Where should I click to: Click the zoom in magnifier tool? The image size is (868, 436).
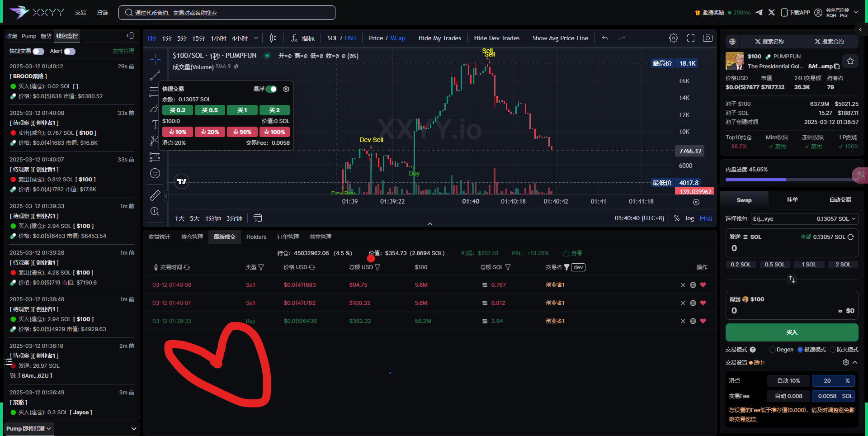pos(155,211)
